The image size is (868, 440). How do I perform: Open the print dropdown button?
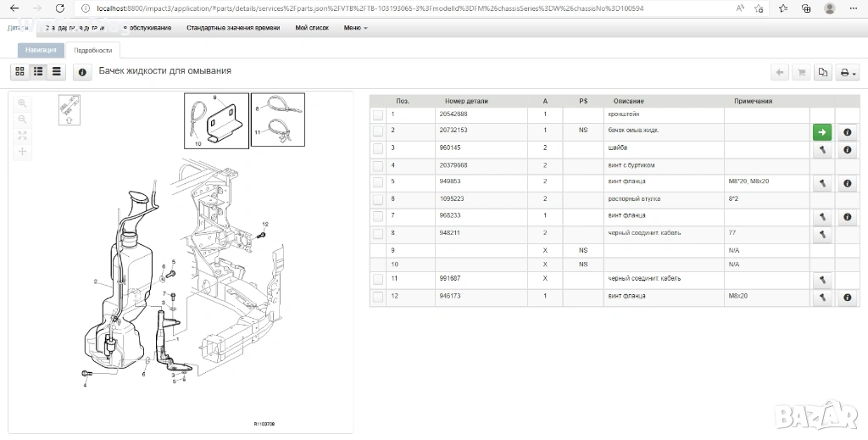[847, 73]
